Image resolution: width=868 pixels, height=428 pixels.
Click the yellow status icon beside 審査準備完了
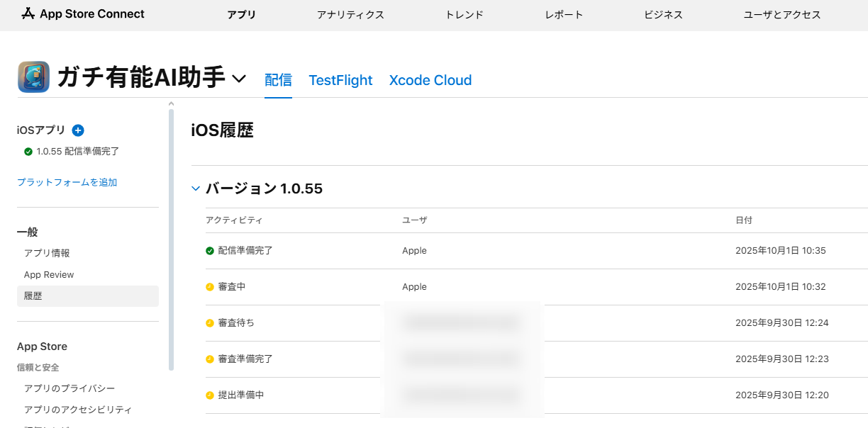pyautogui.click(x=210, y=359)
